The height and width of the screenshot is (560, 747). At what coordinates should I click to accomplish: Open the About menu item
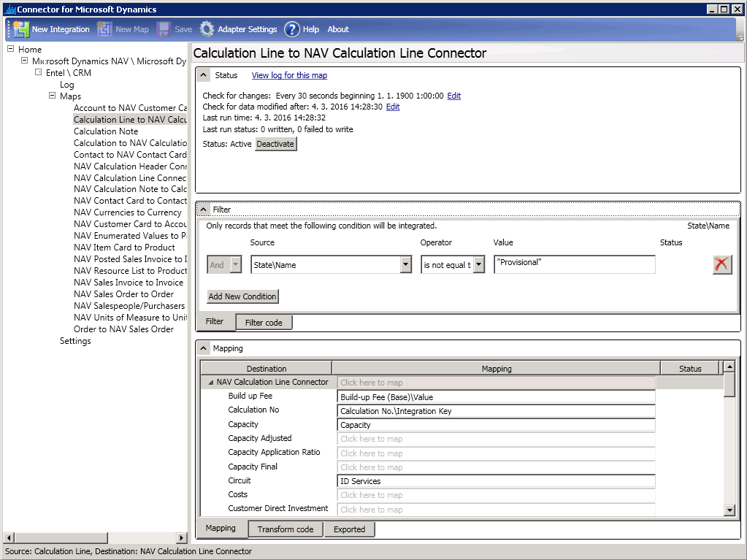point(338,29)
